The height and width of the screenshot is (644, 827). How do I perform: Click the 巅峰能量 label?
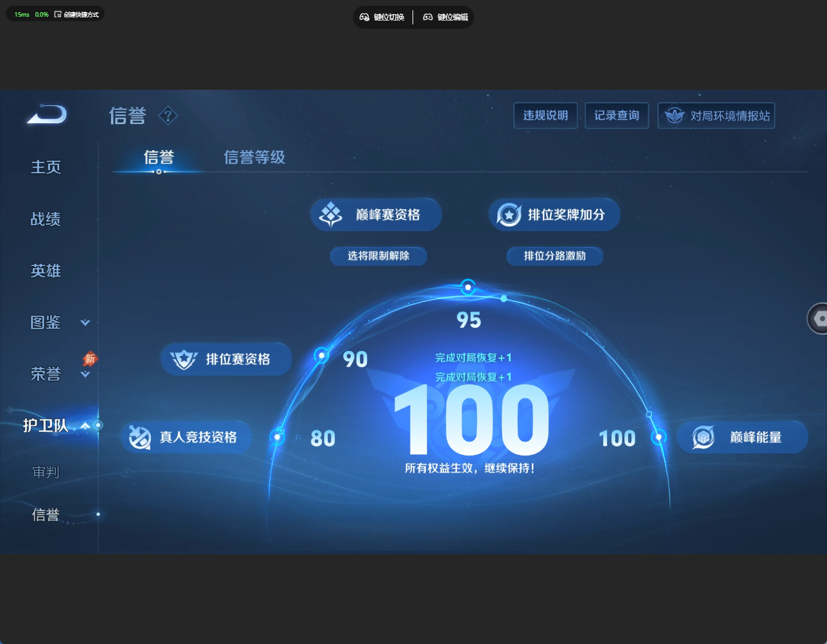click(756, 437)
